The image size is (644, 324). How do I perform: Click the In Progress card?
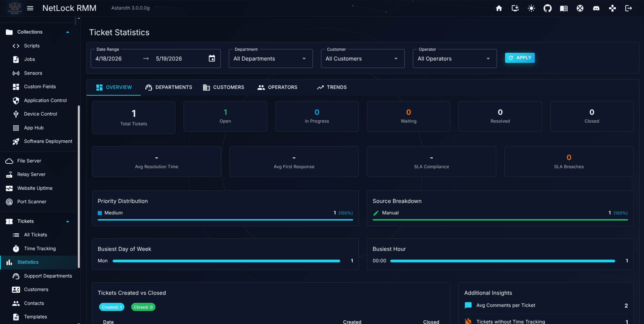tap(317, 116)
